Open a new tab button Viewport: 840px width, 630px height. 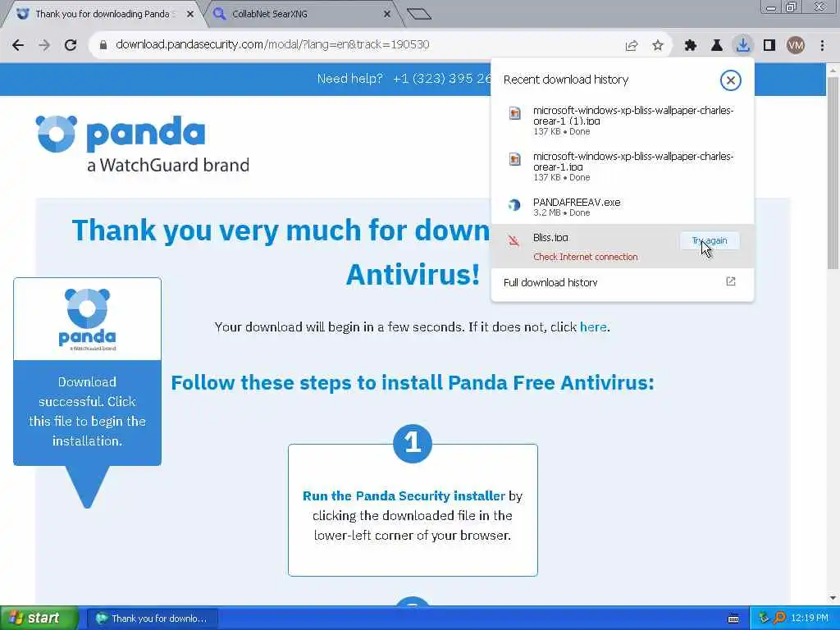[x=419, y=13]
